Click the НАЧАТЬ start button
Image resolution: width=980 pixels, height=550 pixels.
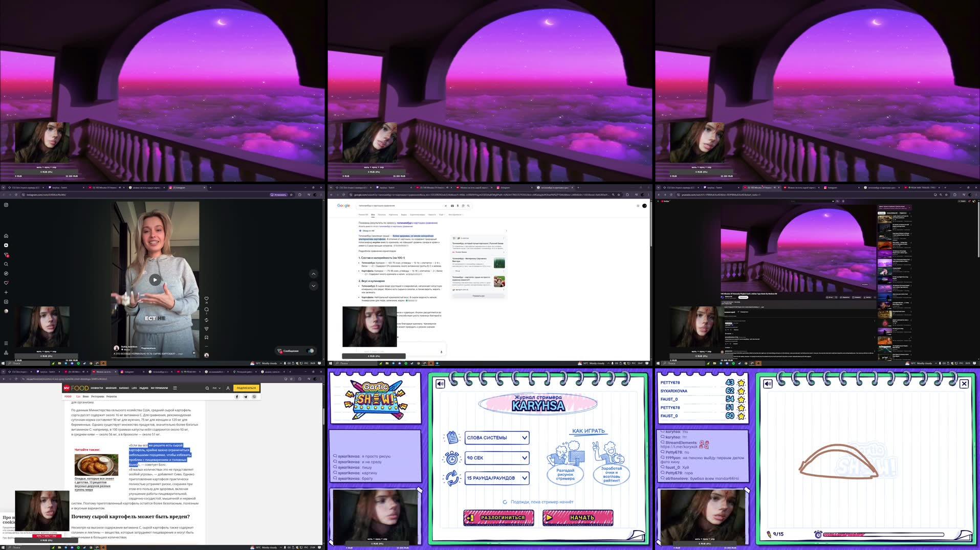[x=578, y=517]
